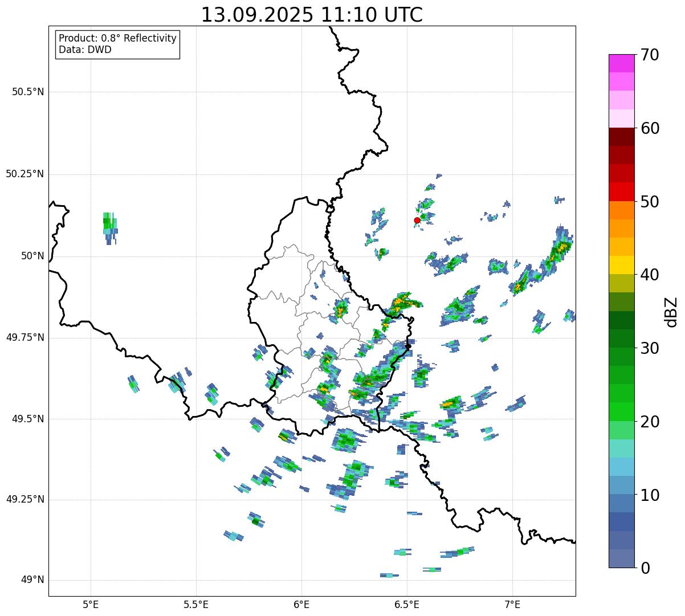Click the black dot marker on the border
Image resolution: width=685 pixels, height=616 pixels.
pyautogui.click(x=408, y=346)
